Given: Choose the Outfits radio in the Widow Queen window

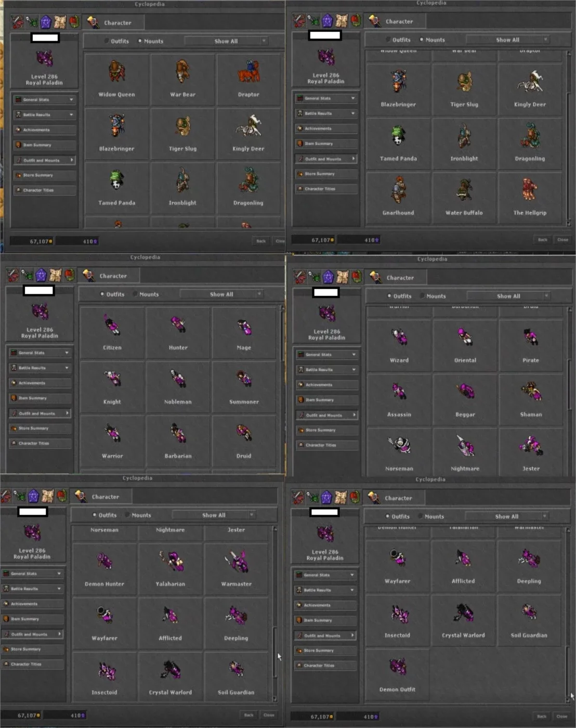Looking at the screenshot, I should coord(116,41).
